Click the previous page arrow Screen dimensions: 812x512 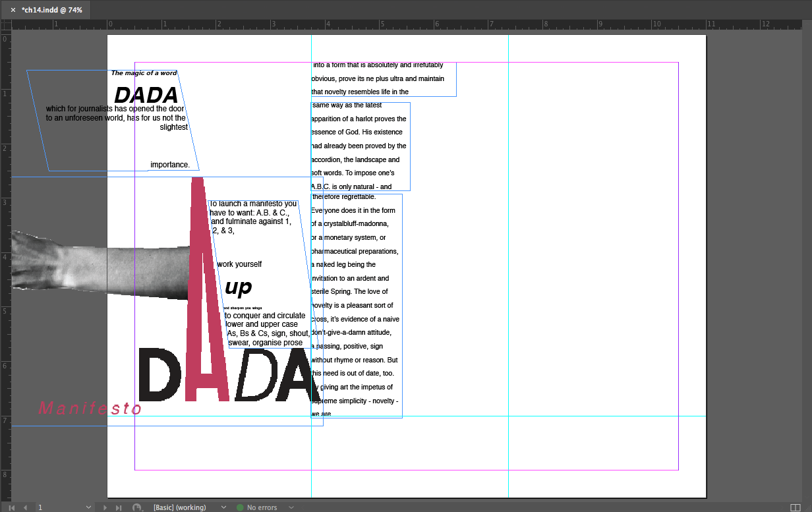tap(26, 507)
